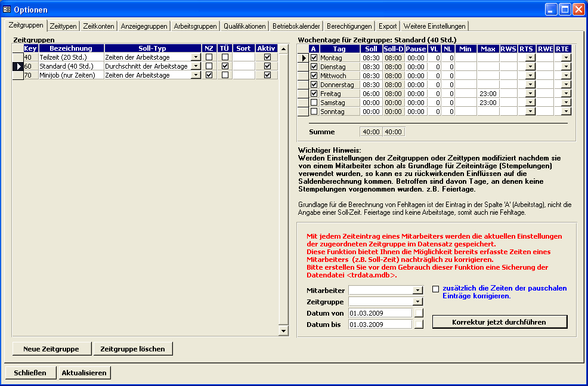Maximize the Optionen window
The image size is (588, 386).
tap(565, 10)
